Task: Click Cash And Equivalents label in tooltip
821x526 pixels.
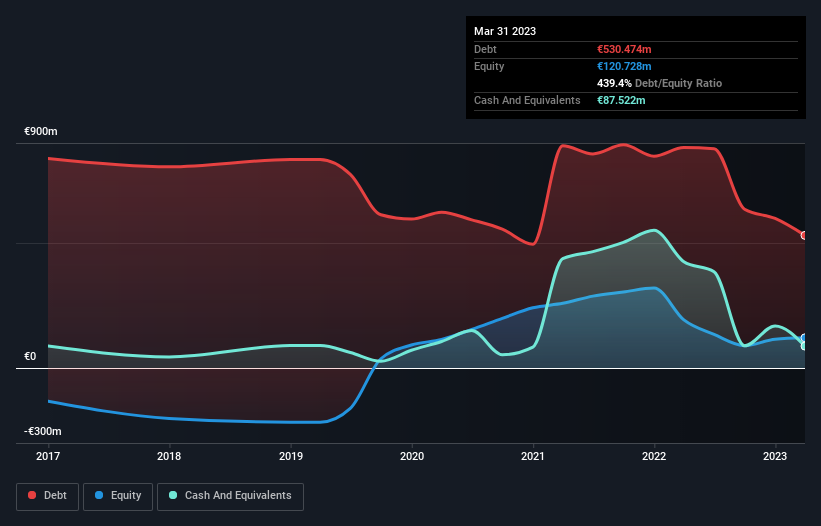Action: pyautogui.click(x=527, y=100)
